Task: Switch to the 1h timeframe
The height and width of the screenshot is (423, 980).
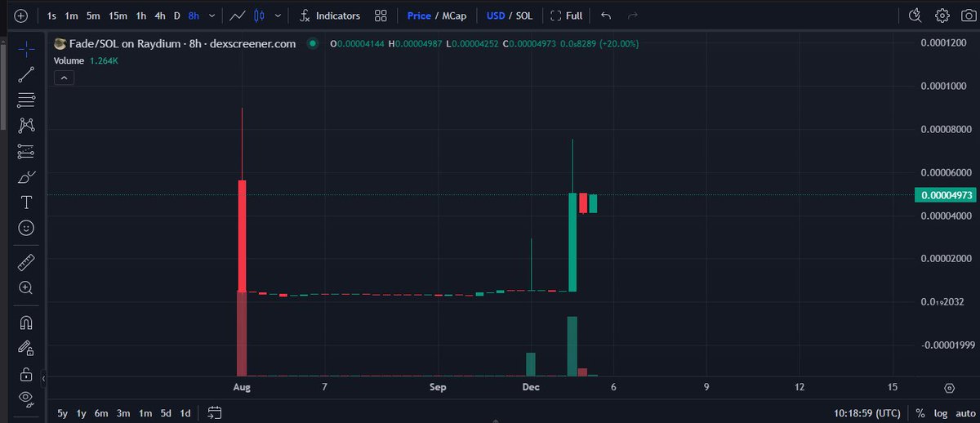Action: pyautogui.click(x=141, y=16)
